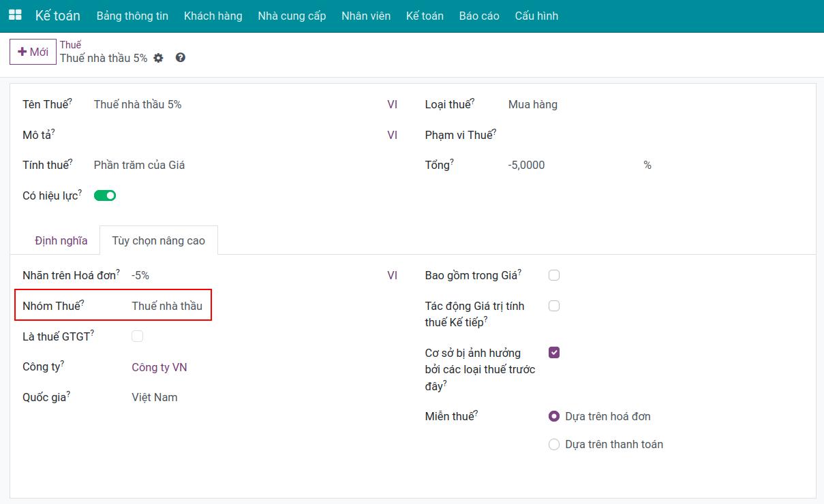Uncheck Cơ sở bị ảnh hưởng checkbox
The height and width of the screenshot is (504, 824).
point(554,353)
